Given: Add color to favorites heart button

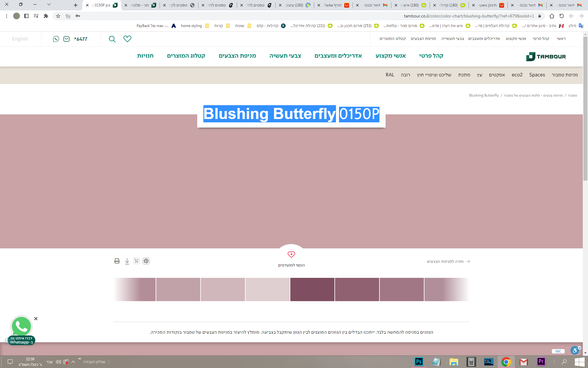Looking at the screenshot, I should pos(291,255).
